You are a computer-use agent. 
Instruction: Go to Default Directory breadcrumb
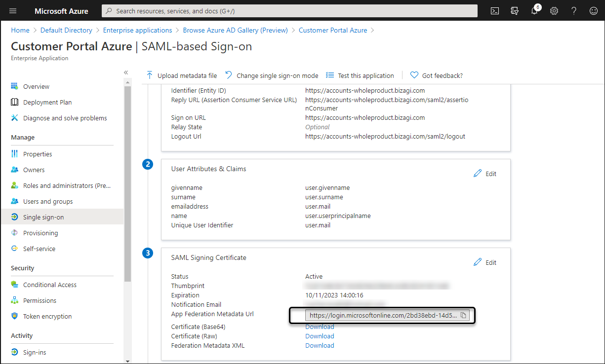pyautogui.click(x=66, y=30)
